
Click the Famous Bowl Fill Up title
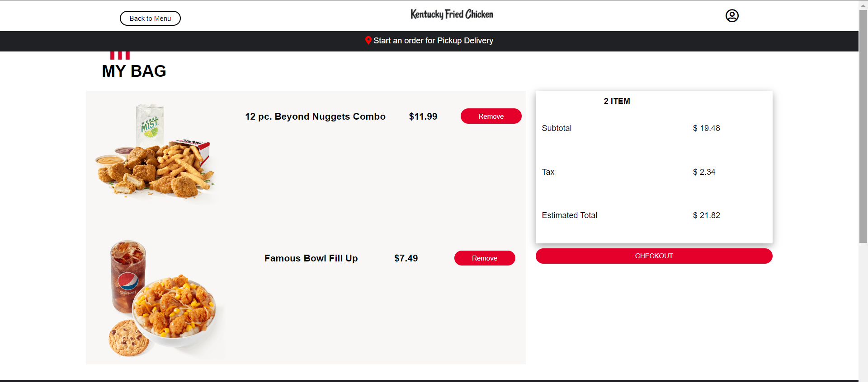pos(311,258)
